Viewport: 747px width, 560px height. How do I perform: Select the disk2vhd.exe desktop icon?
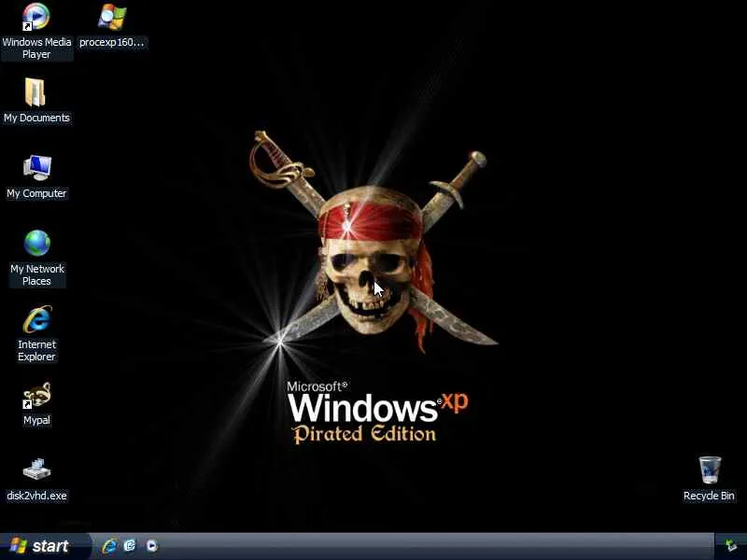coord(36,469)
